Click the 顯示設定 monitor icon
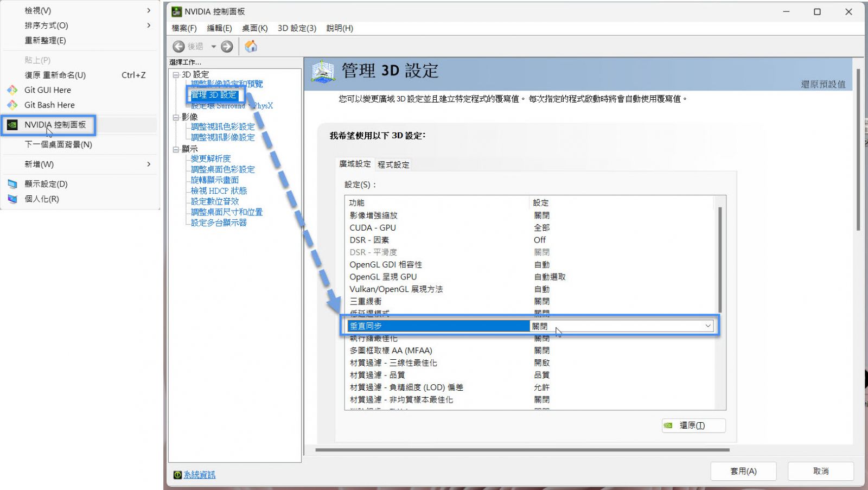The image size is (868, 490). pos(12,184)
